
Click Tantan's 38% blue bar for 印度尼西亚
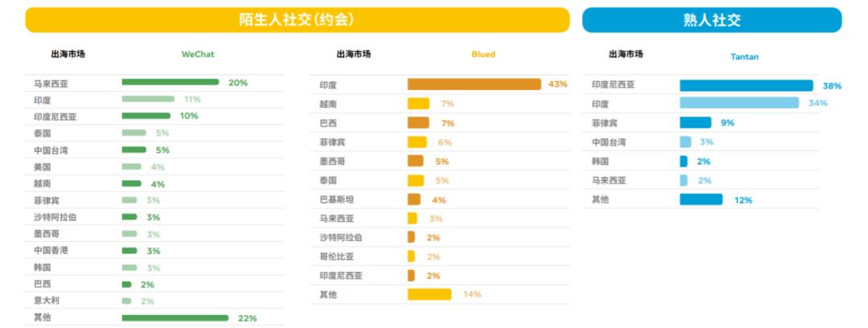tap(746, 85)
